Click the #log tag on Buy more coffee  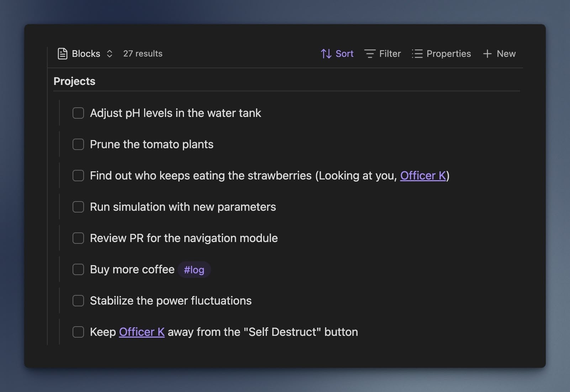click(194, 270)
